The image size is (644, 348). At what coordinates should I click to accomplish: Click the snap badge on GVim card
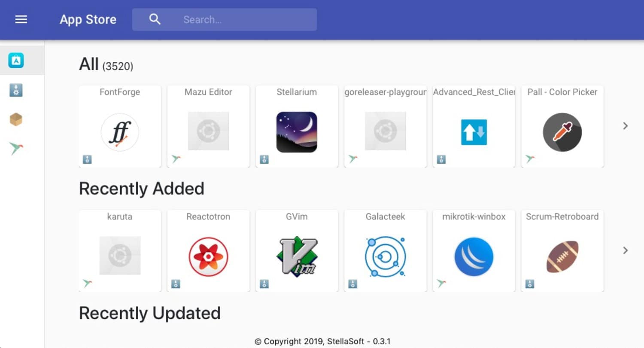(264, 284)
